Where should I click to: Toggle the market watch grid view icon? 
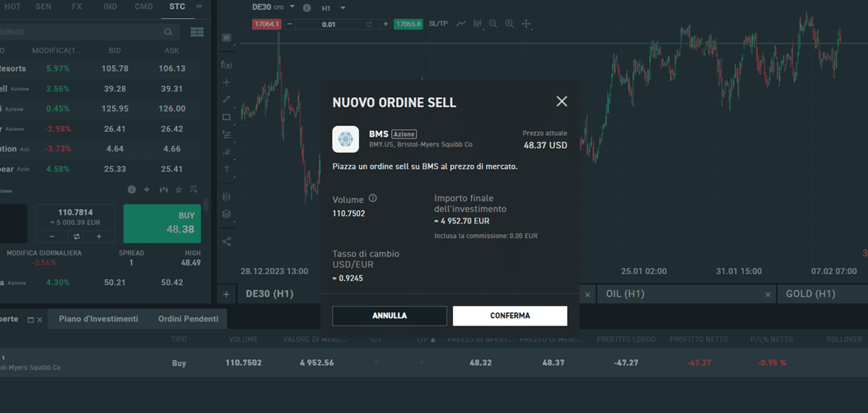[197, 32]
